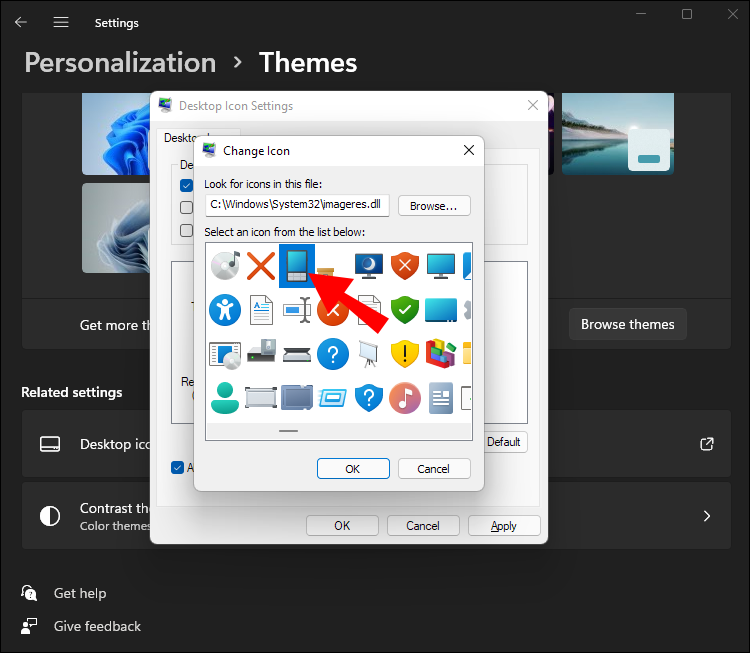Click the Browse... button for icon file
Screen dimensions: 750x653
tap(434, 206)
